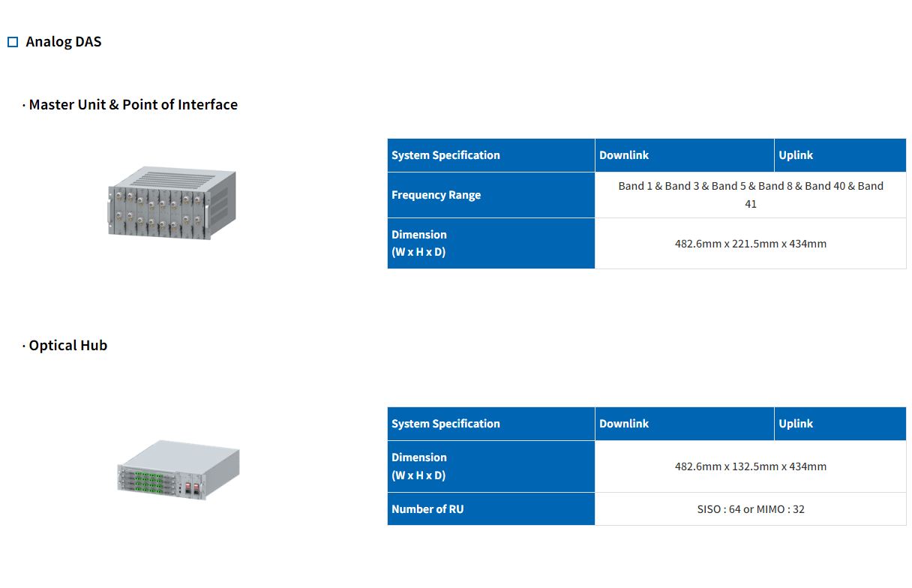Click System Specification header in Master Unit table

tap(491, 155)
